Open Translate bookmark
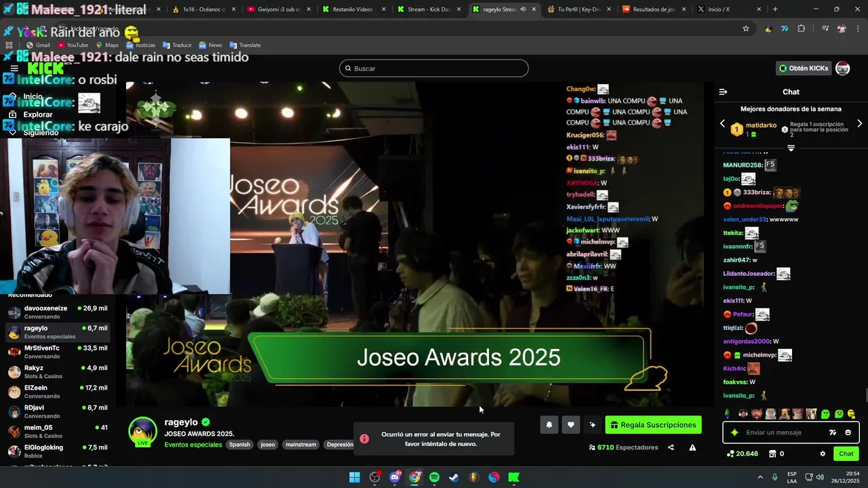This screenshot has height=488, width=868. pyautogui.click(x=245, y=45)
